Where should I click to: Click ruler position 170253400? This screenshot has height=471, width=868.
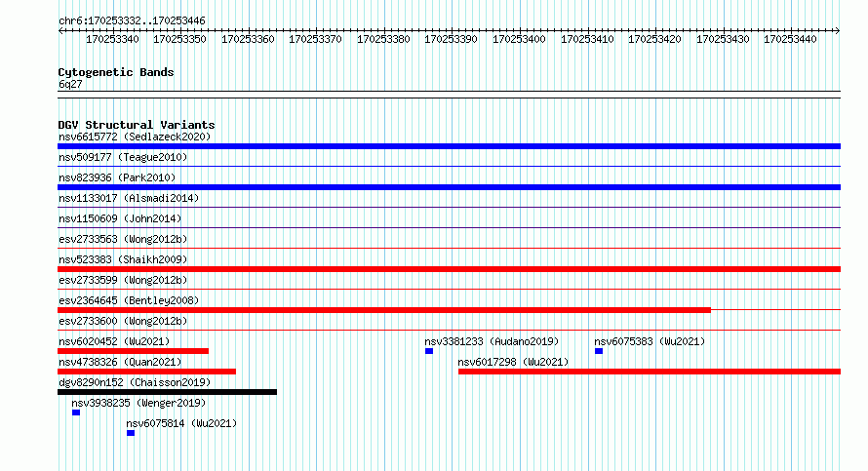pyautogui.click(x=519, y=39)
